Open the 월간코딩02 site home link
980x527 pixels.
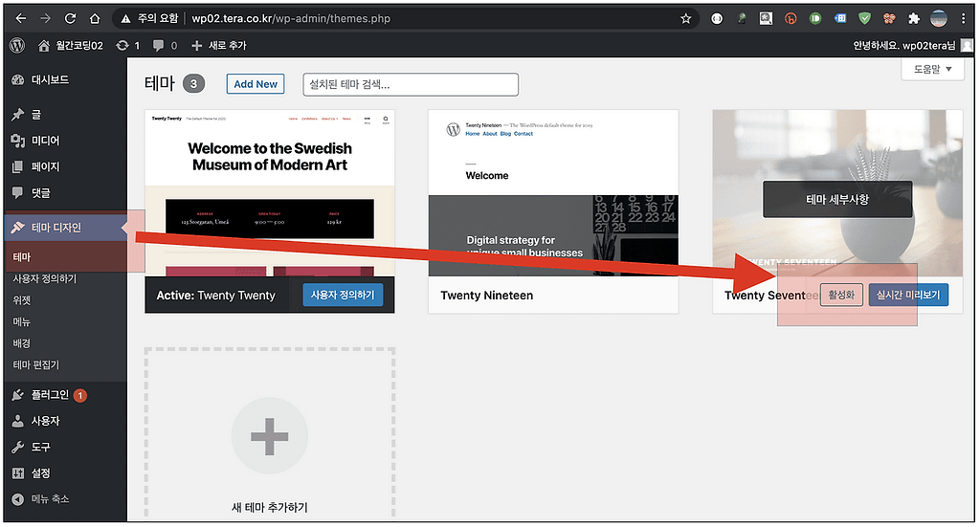pos(71,45)
